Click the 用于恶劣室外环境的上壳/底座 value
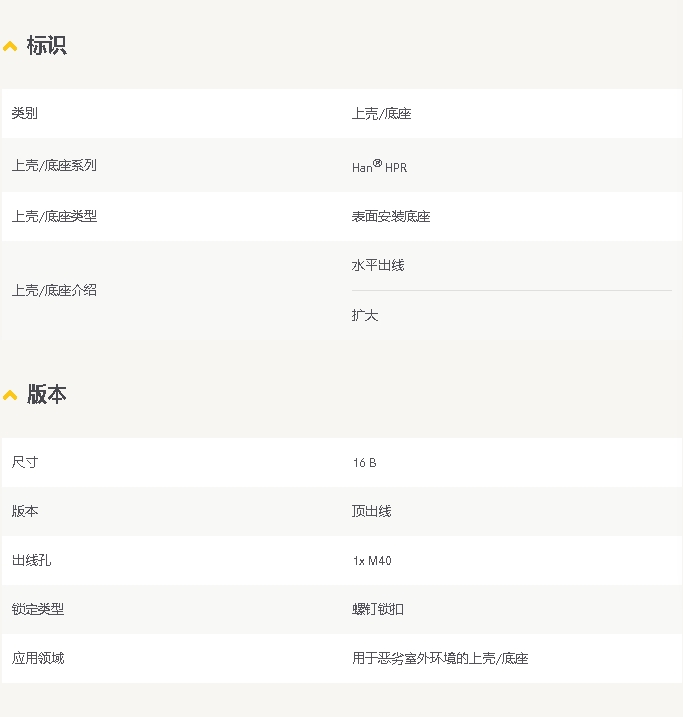The image size is (683, 717). (x=440, y=658)
